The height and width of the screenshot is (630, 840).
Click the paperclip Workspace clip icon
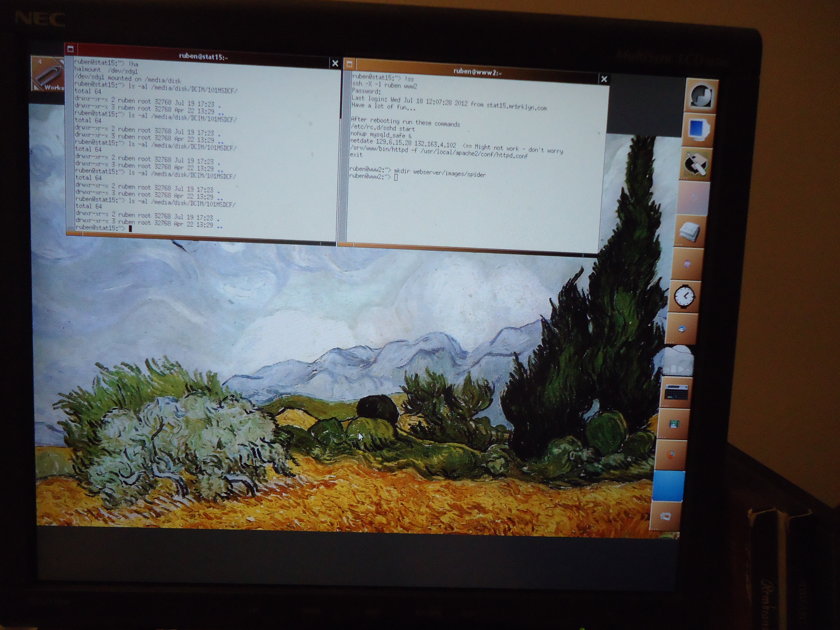pos(47,74)
